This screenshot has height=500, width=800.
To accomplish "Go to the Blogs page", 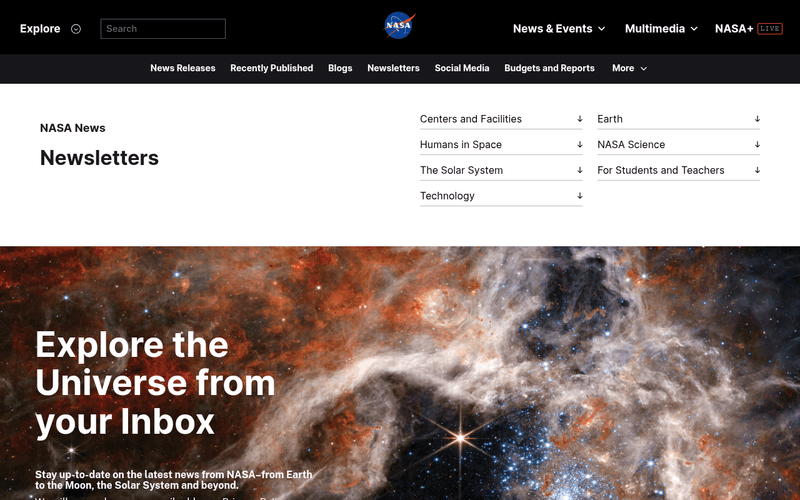I will pos(340,68).
